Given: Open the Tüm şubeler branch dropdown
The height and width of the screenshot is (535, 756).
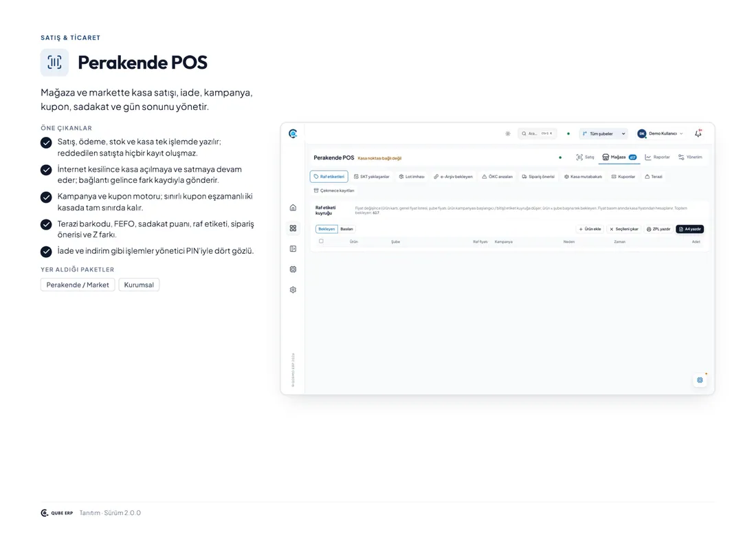Looking at the screenshot, I should (603, 133).
